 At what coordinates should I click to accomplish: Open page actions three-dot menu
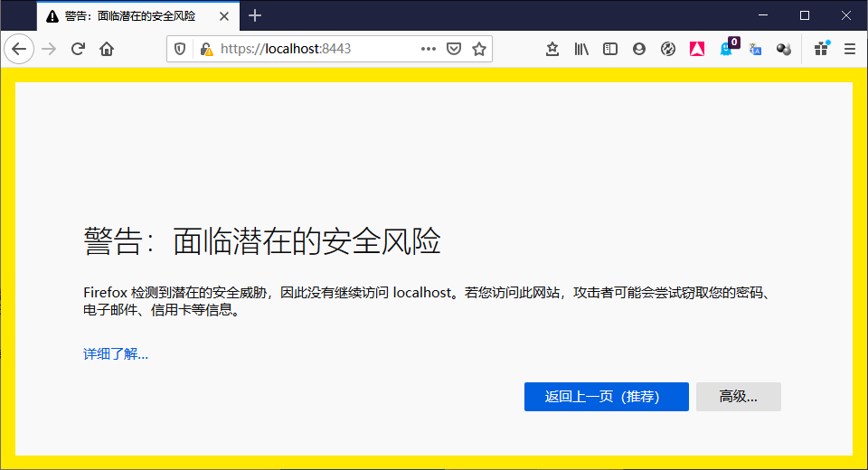[x=428, y=50]
